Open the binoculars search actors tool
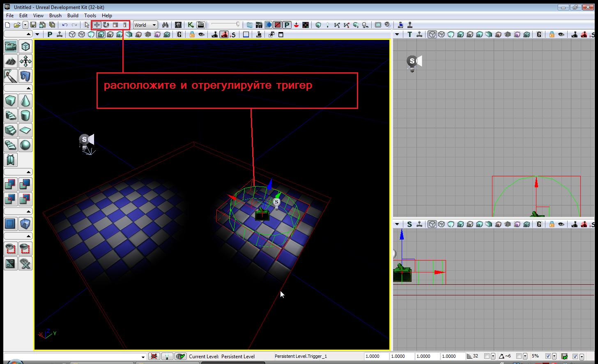 (x=165, y=25)
